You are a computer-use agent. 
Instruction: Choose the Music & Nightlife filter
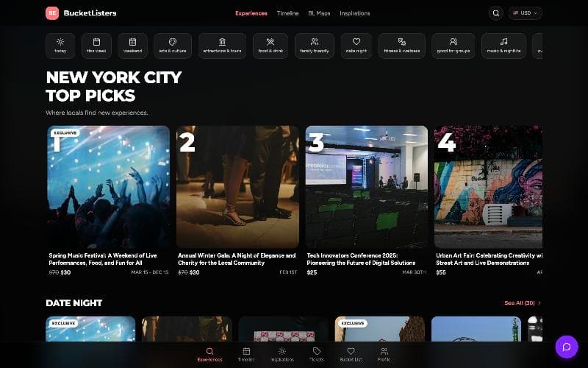coord(503,46)
